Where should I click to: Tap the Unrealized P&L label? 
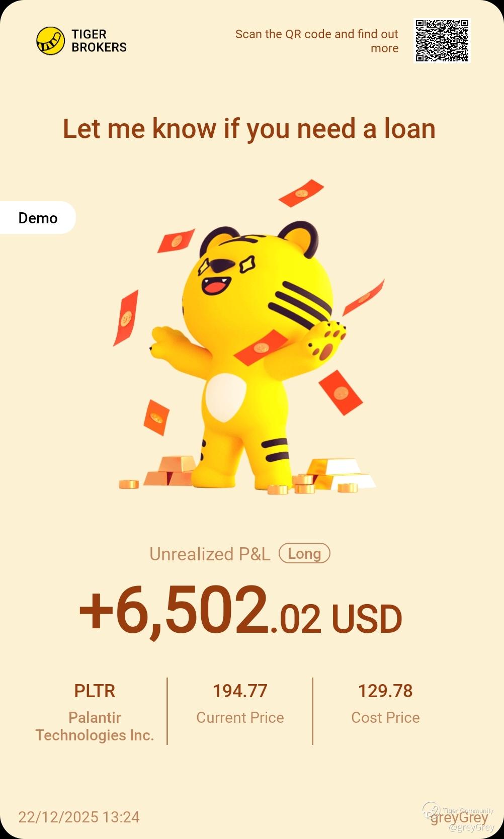210,554
